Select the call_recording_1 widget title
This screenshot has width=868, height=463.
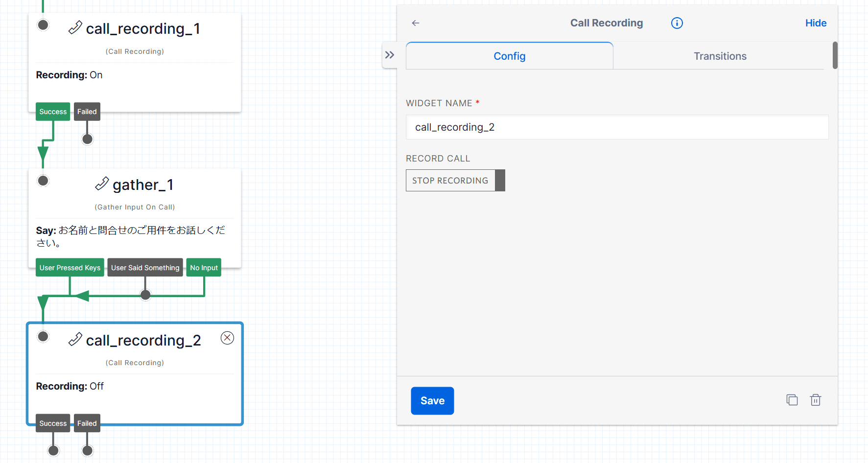click(143, 28)
